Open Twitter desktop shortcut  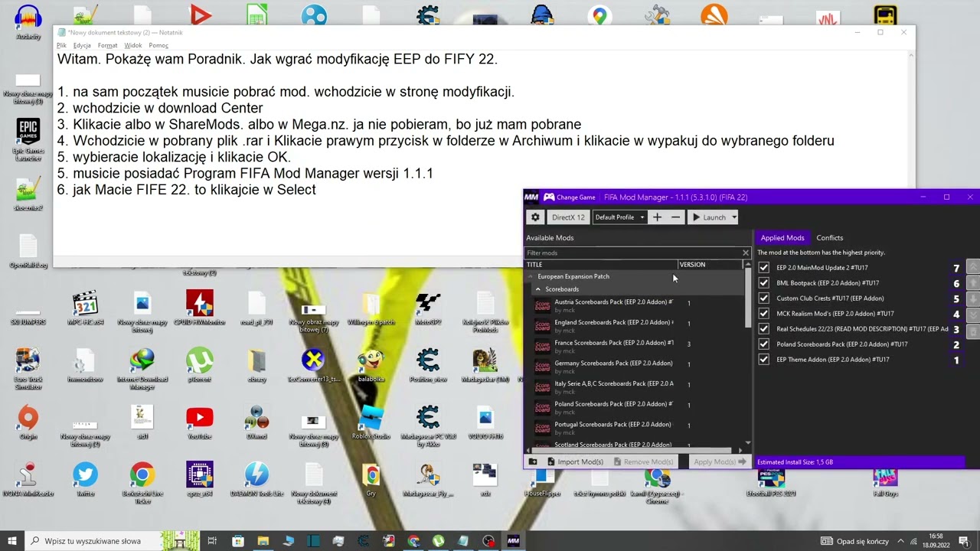85,480
